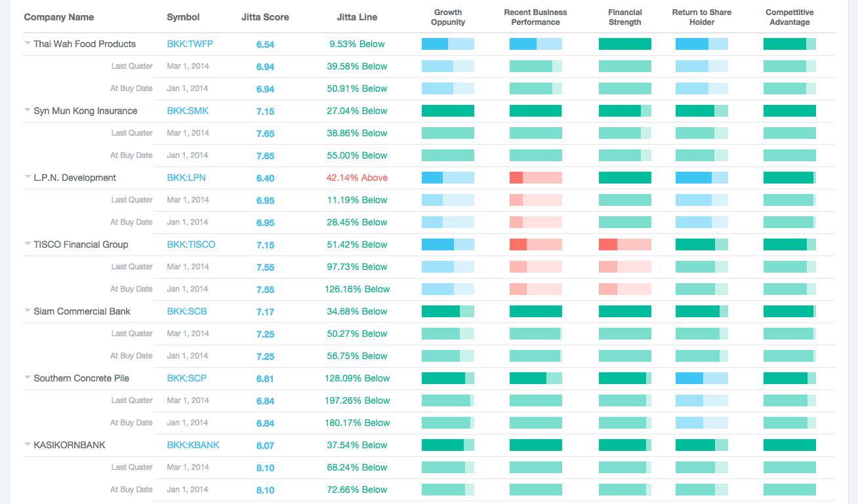Select TISCO Financial Group company name

(81, 244)
